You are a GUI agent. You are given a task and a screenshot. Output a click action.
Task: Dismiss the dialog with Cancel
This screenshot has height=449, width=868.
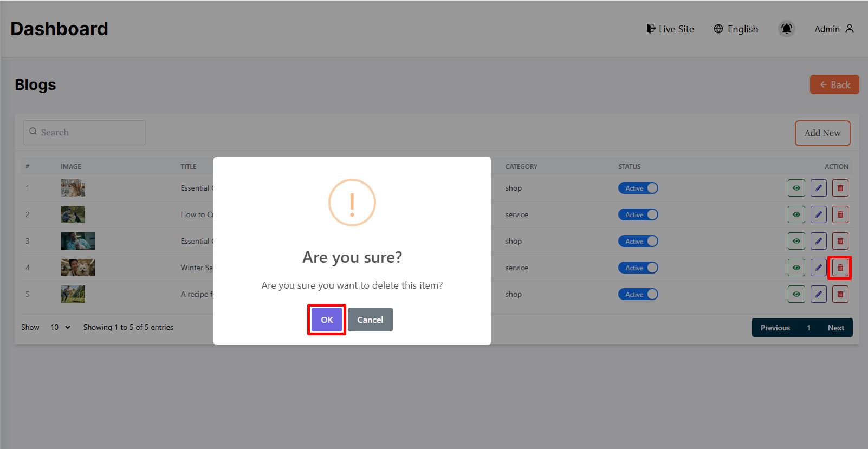(370, 320)
